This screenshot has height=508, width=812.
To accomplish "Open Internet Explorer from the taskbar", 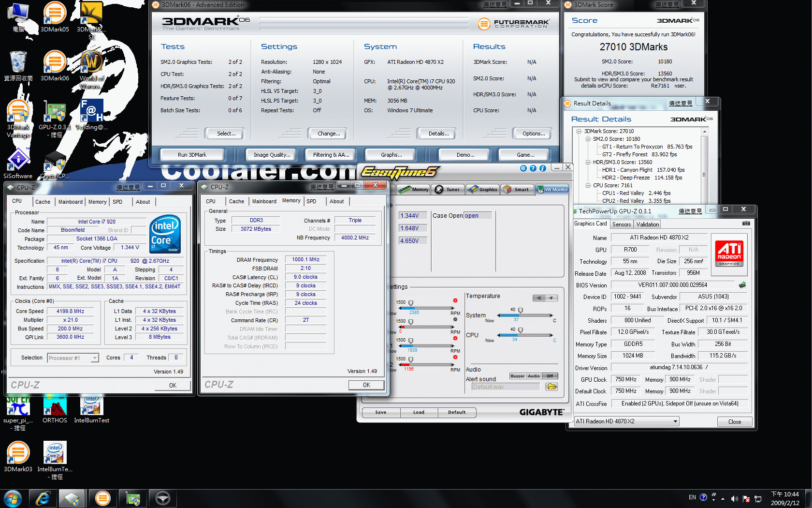I will (x=43, y=498).
